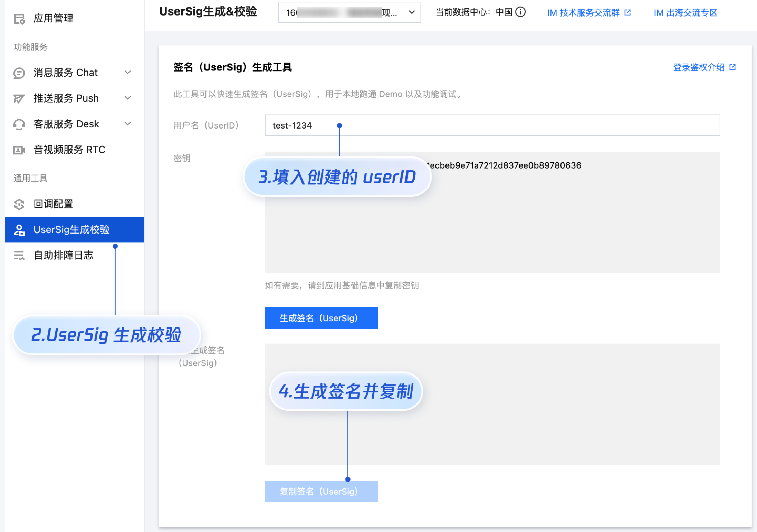Click external-link icon beside 登录鉴权介绍
The width and height of the screenshot is (757, 532).
tap(732, 67)
